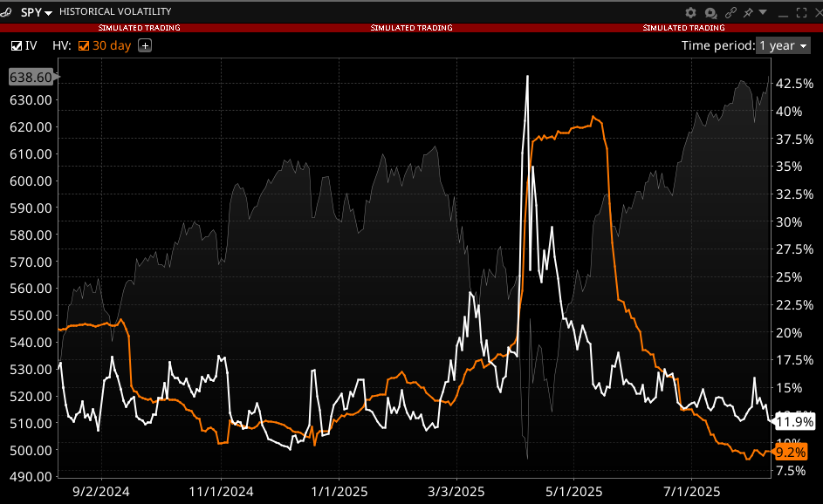Click the 490.00 label on the left axis

click(x=31, y=477)
